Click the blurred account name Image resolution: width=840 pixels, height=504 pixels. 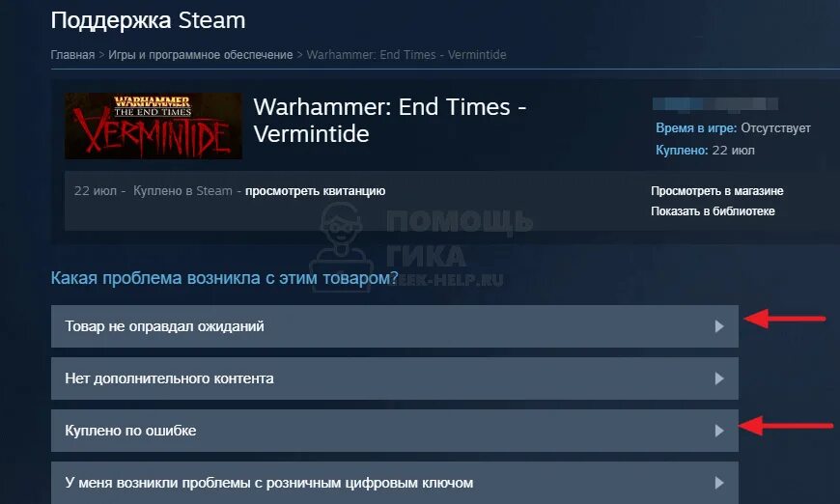point(715,104)
